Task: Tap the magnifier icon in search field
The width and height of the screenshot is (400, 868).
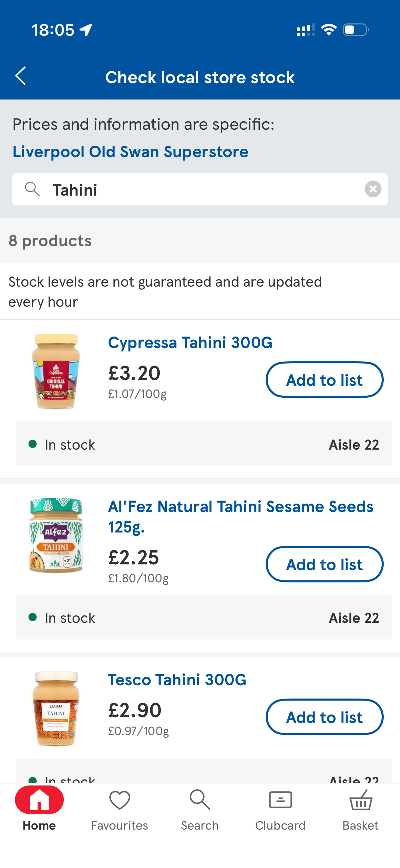Action: [33, 189]
